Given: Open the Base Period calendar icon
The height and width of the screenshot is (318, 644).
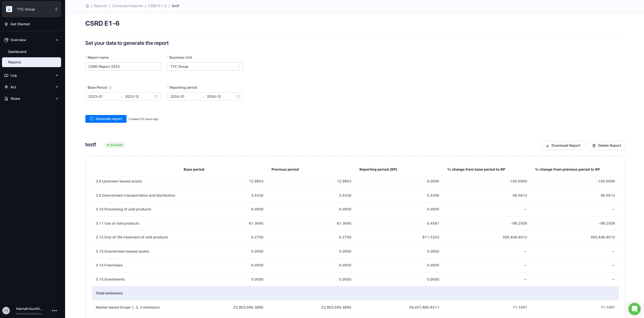Looking at the screenshot, I should point(156,96).
